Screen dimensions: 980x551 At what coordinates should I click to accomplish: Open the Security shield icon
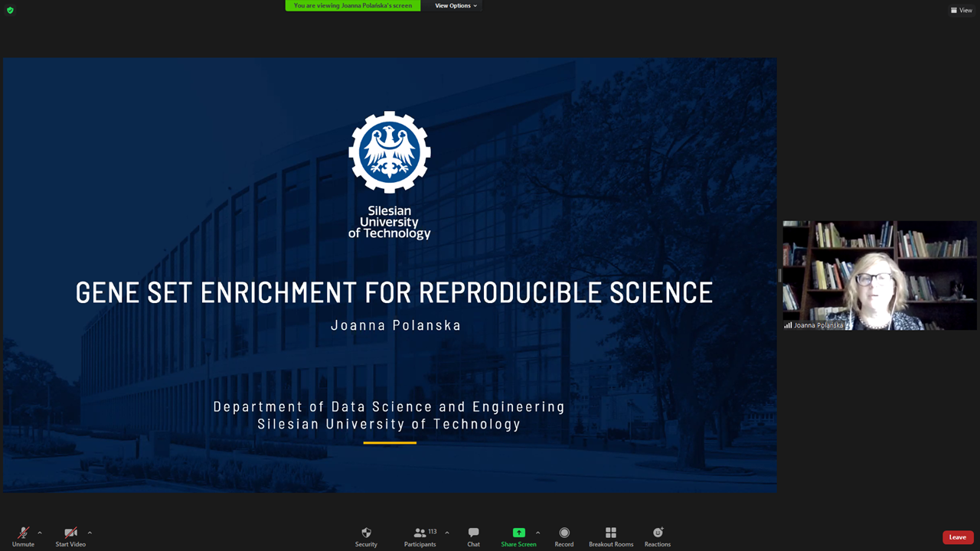coord(366,533)
